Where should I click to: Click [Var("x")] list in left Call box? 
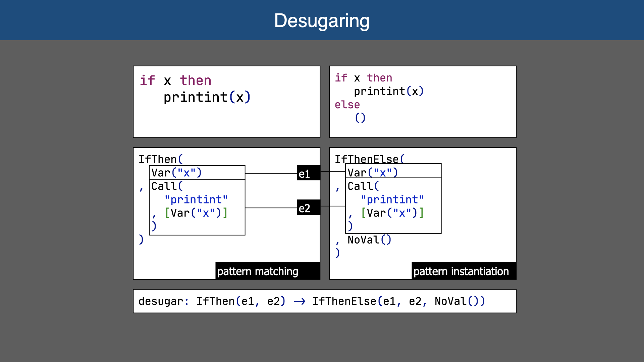(196, 213)
